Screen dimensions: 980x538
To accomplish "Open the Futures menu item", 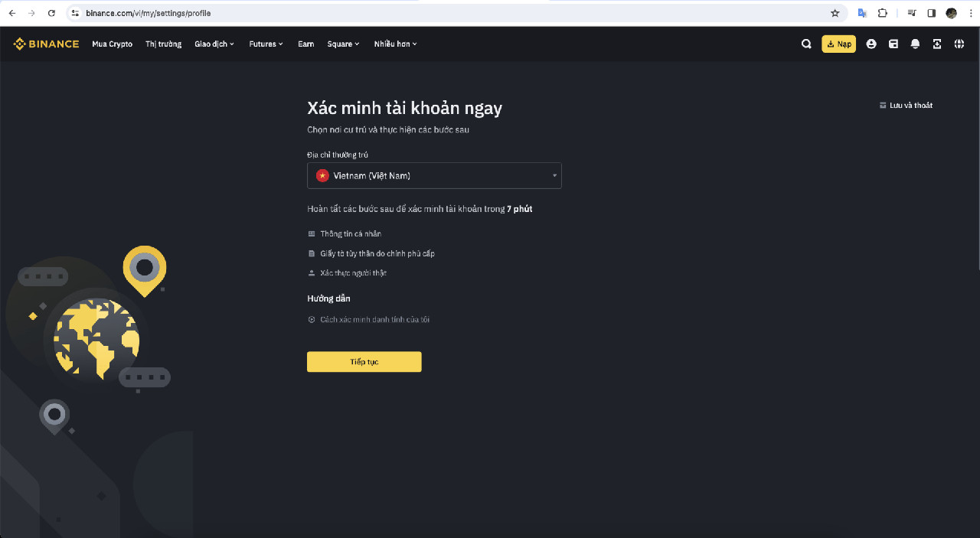I will (x=266, y=44).
